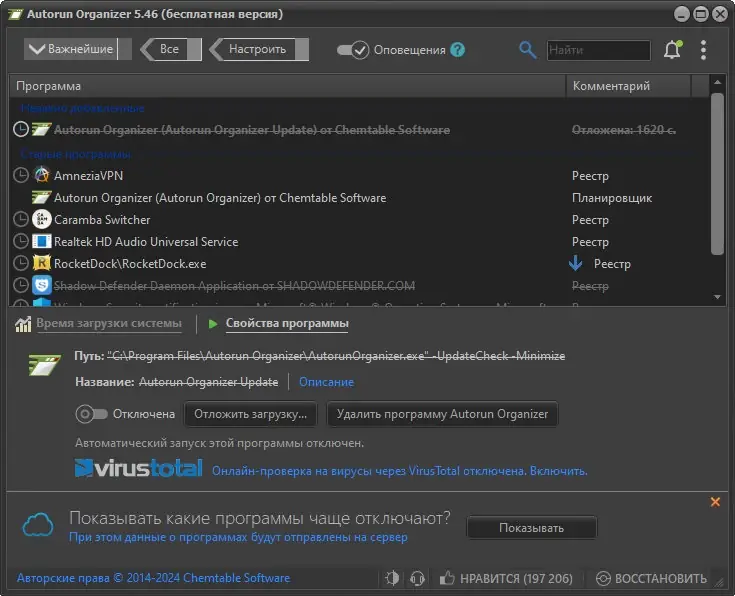Click the VirusTotal logo
This screenshot has width=735, height=596.
[138, 468]
